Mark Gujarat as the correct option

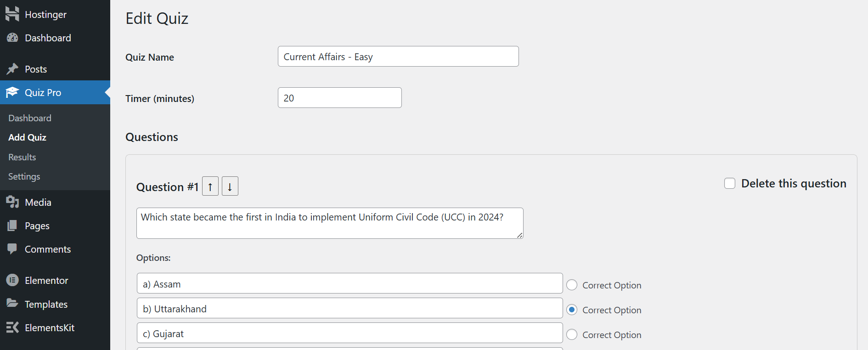click(572, 335)
